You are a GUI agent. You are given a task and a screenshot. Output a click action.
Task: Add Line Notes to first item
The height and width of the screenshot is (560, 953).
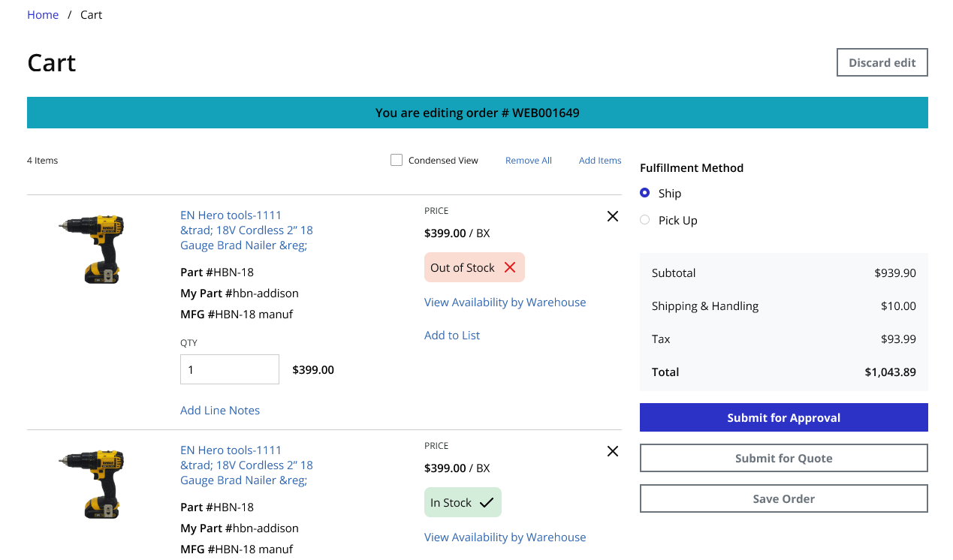point(220,411)
